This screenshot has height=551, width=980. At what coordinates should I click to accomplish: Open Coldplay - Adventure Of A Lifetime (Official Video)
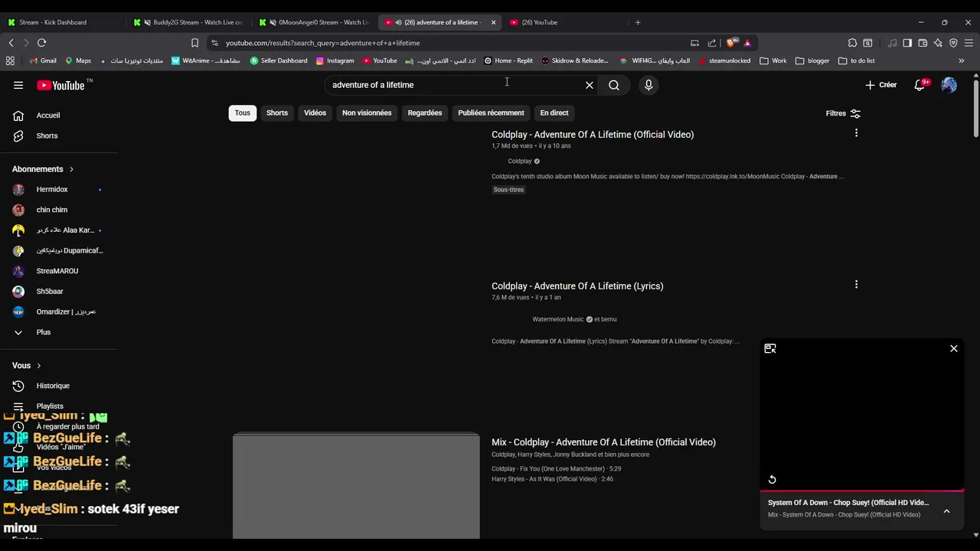click(593, 135)
